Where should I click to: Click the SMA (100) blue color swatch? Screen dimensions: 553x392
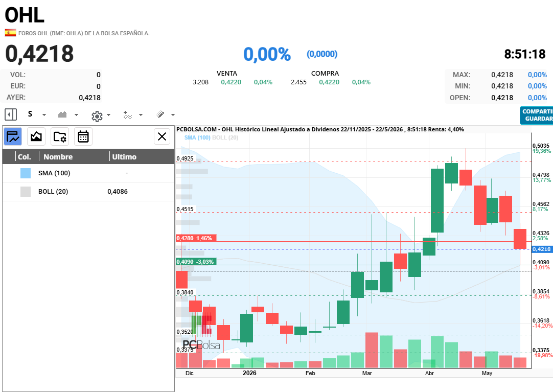tap(26, 173)
